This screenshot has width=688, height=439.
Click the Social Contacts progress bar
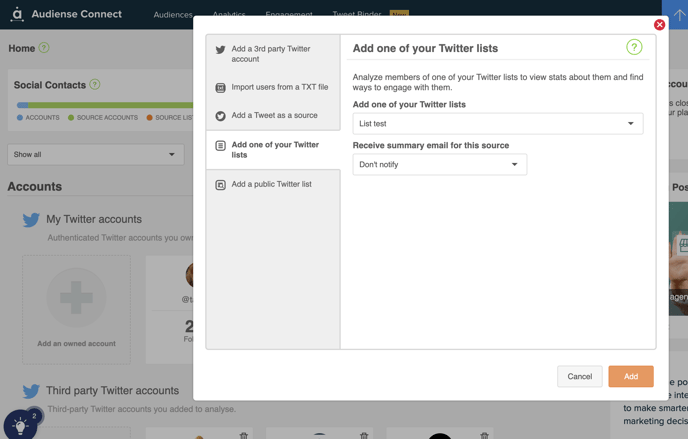click(x=104, y=105)
